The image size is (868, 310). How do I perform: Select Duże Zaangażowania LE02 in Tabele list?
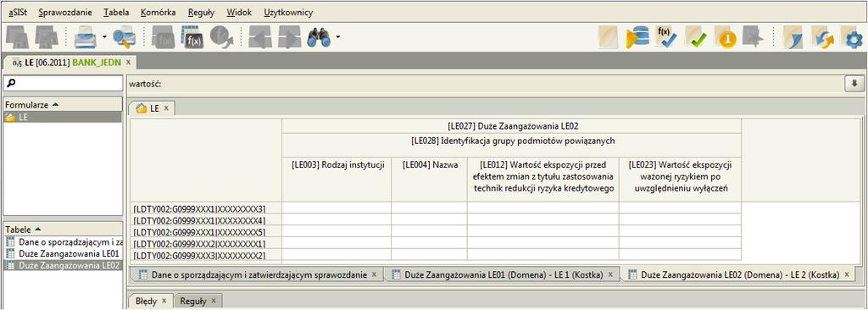[x=63, y=265]
